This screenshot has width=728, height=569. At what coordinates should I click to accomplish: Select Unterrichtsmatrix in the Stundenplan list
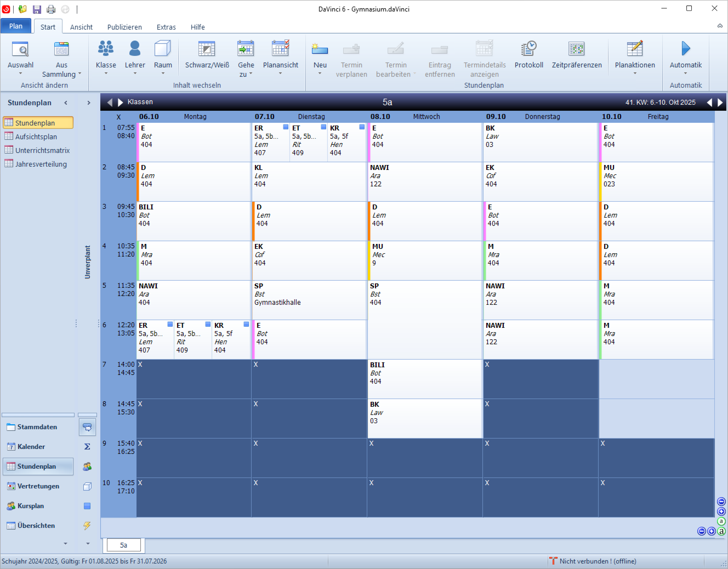[42, 150]
